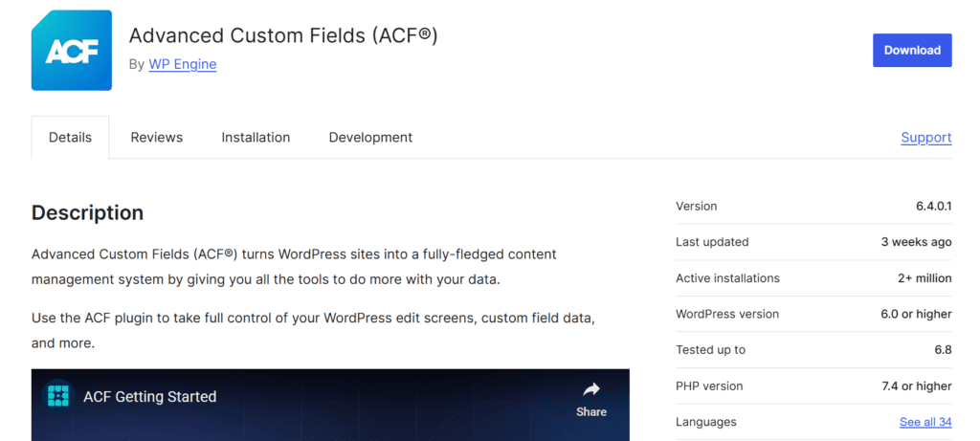Click the Advanced Custom Fields plugin title

click(x=283, y=35)
